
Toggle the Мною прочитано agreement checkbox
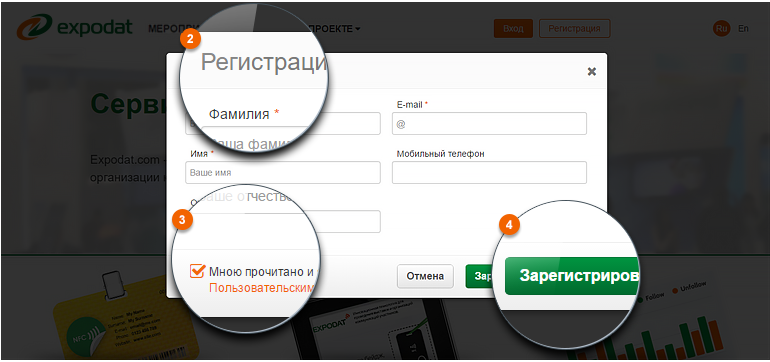pyautogui.click(x=197, y=271)
